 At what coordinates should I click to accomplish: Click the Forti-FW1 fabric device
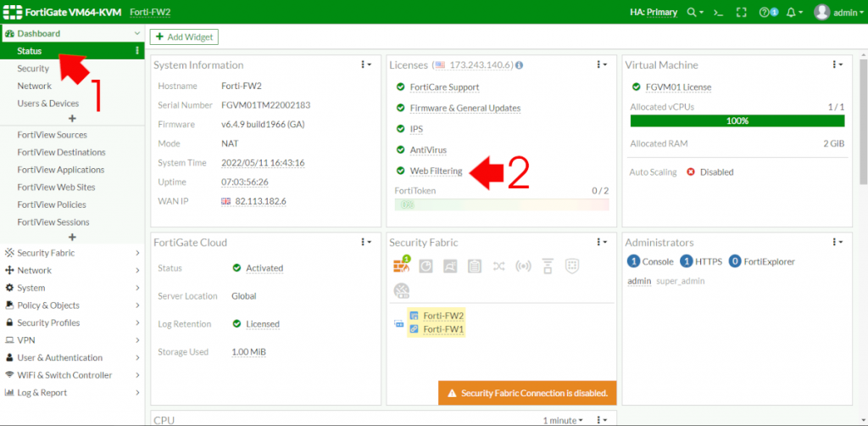tap(443, 329)
